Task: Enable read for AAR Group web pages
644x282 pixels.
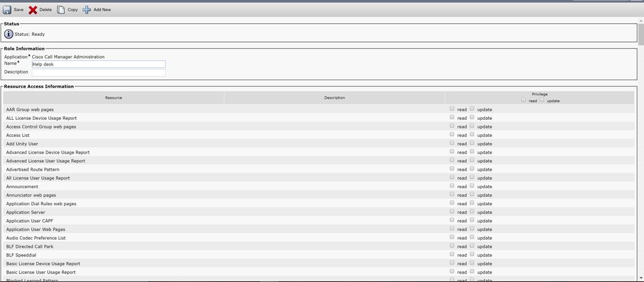Action: 452,109
